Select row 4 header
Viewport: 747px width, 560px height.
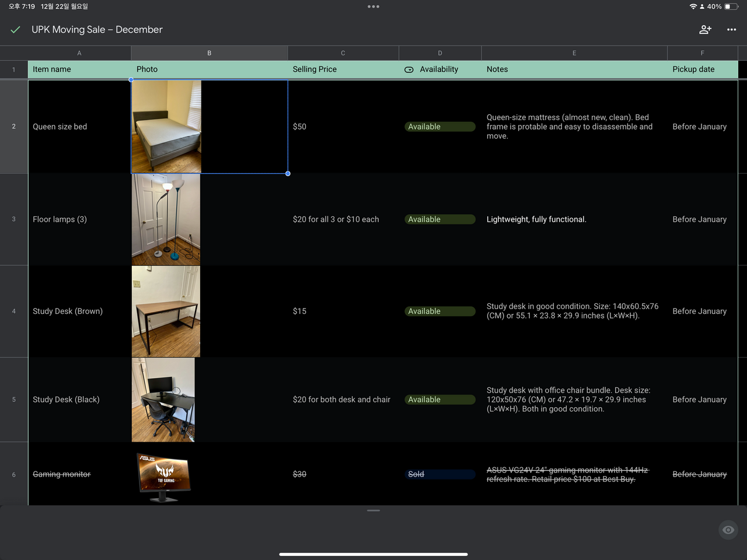(x=14, y=311)
